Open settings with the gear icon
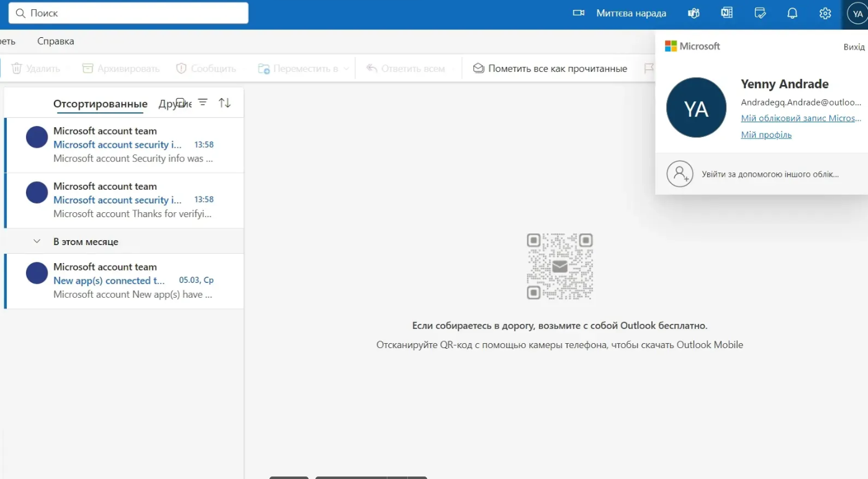Image resolution: width=868 pixels, height=479 pixels. (x=825, y=13)
